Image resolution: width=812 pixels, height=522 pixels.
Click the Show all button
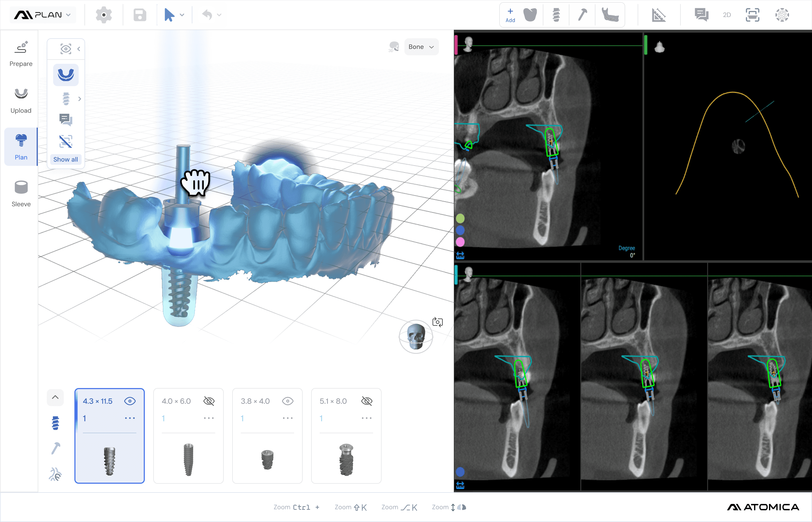[65, 159]
